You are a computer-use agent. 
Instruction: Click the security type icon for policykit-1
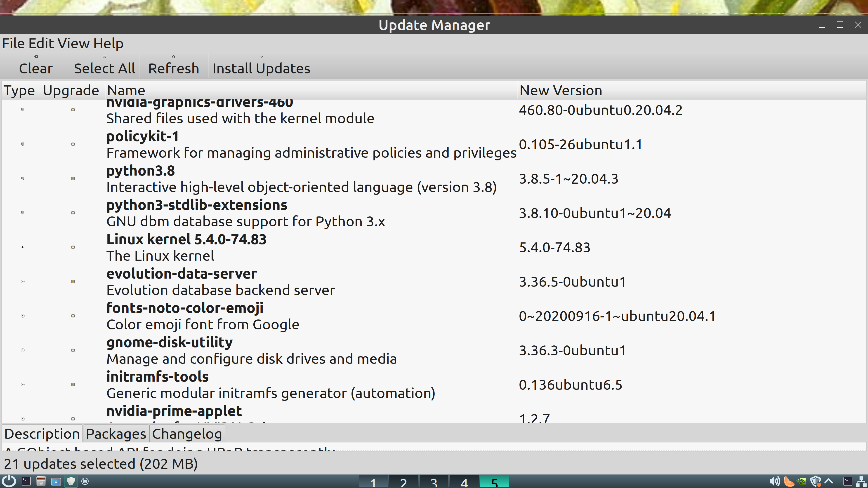click(23, 144)
